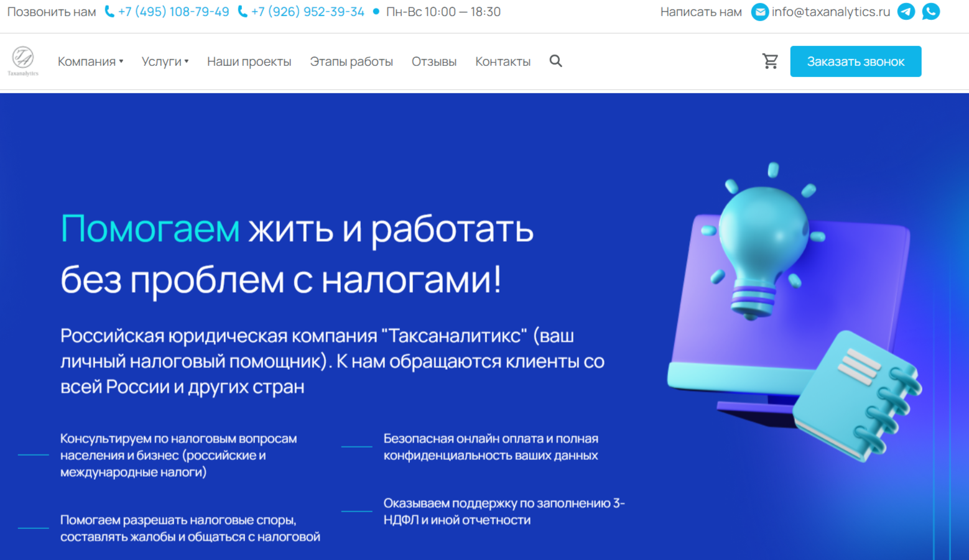The image size is (969, 560).
Task: Click phone icon beside +7 (495) number
Action: pyautogui.click(x=109, y=12)
